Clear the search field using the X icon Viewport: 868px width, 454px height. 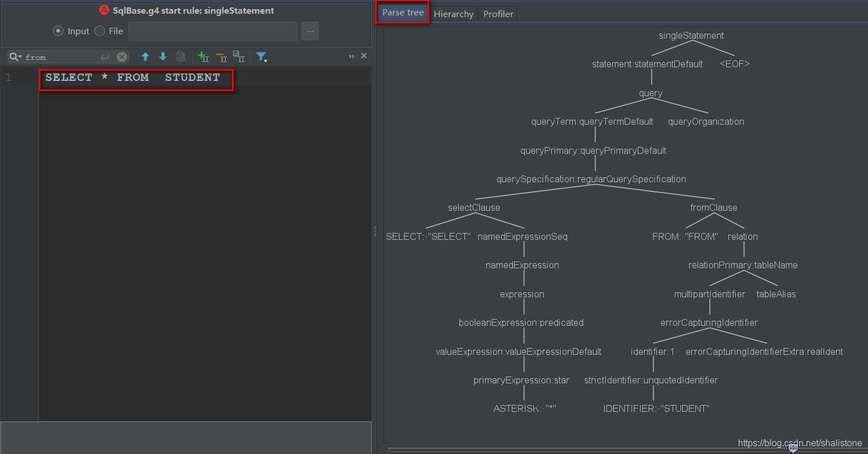pyautogui.click(x=121, y=56)
